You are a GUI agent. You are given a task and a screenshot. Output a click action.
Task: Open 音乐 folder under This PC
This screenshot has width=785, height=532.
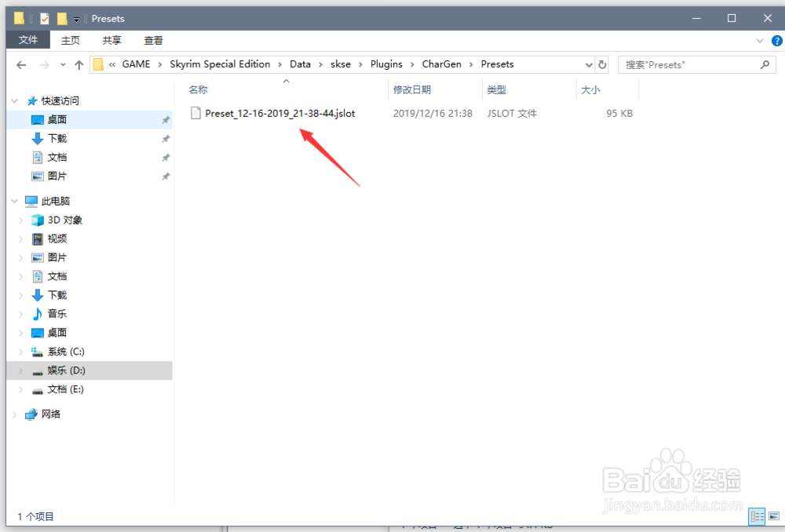coord(57,314)
